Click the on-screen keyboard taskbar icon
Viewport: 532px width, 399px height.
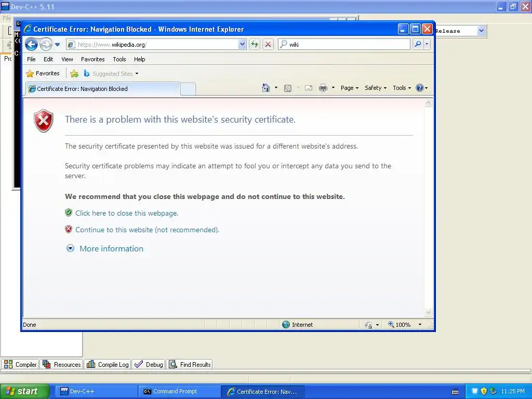pyautogui.click(x=455, y=392)
